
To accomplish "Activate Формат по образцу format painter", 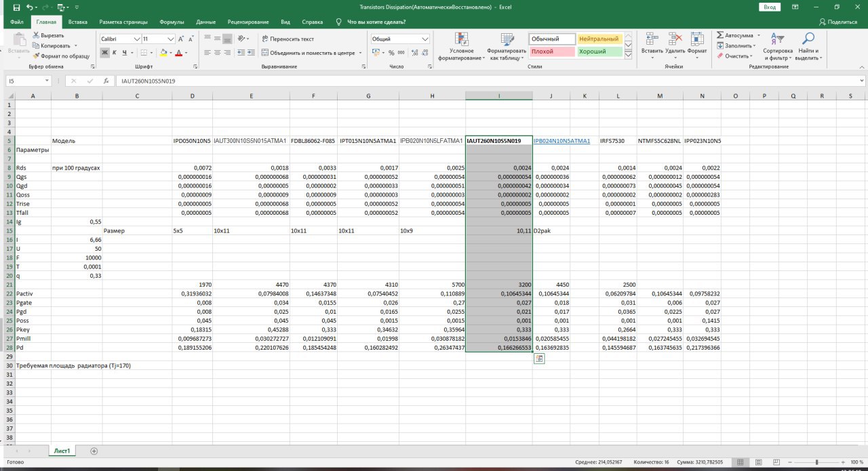I will point(61,56).
